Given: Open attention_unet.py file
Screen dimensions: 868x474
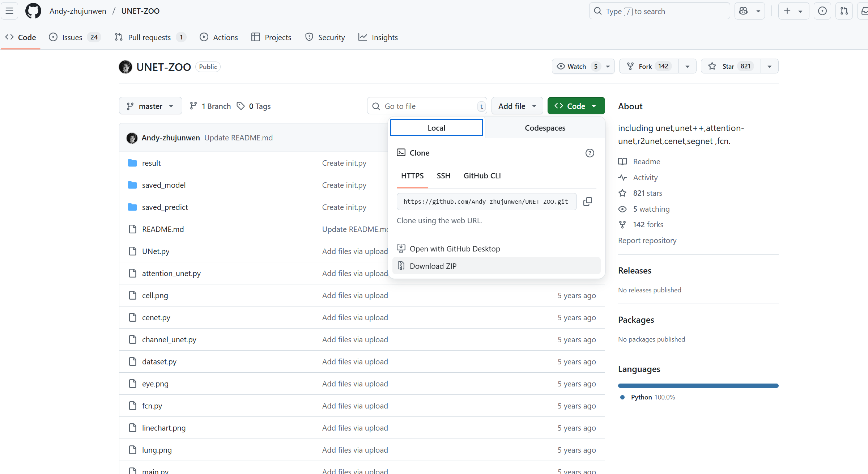Looking at the screenshot, I should coord(171,274).
